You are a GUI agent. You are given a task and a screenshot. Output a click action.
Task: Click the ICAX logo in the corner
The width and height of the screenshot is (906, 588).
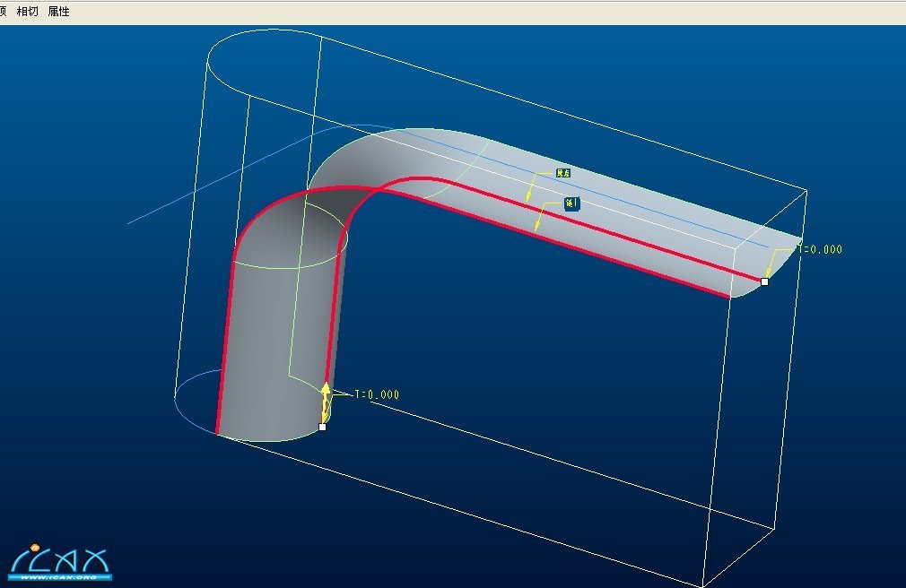[x=61, y=561]
